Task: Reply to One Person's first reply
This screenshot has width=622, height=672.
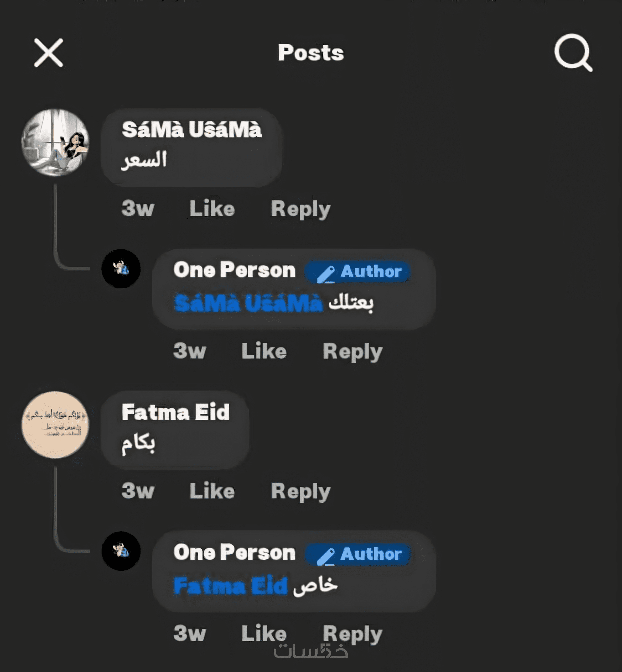Action: click(x=353, y=352)
